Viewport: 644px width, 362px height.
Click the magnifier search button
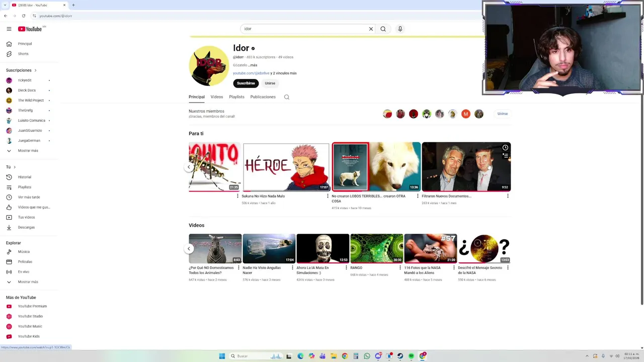383,29
